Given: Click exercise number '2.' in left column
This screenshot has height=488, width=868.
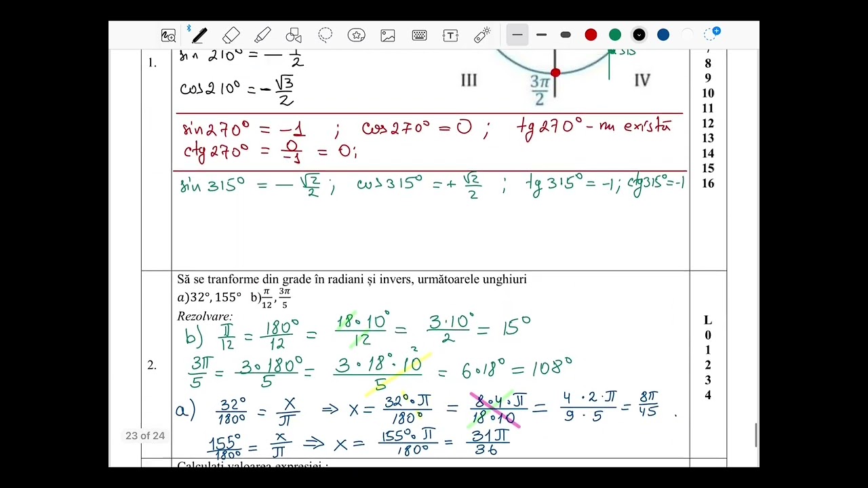Looking at the screenshot, I should tap(152, 365).
